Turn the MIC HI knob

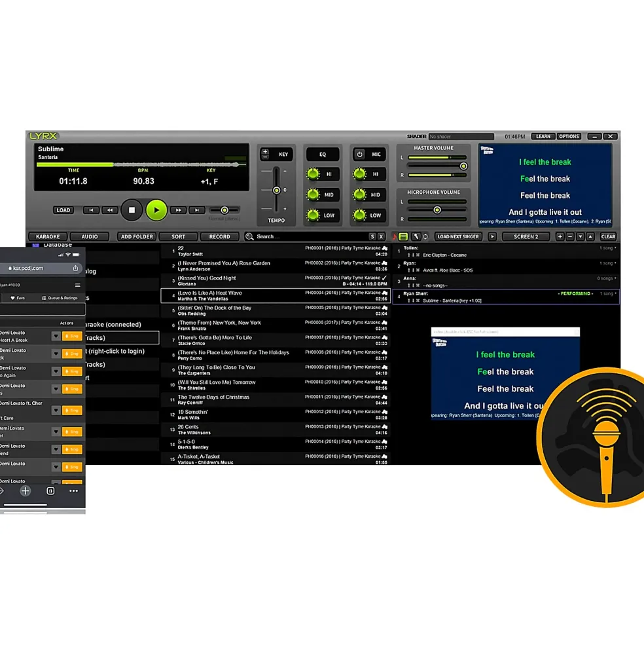pos(360,174)
